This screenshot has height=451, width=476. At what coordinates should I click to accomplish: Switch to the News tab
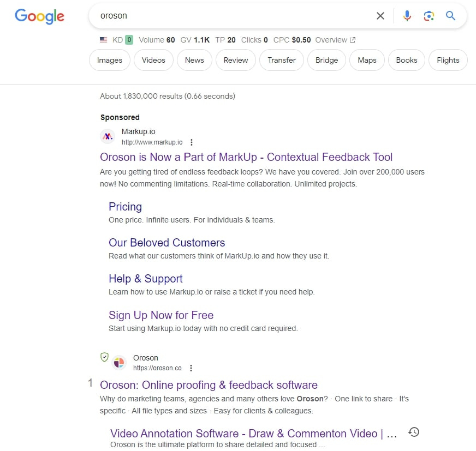pos(194,60)
